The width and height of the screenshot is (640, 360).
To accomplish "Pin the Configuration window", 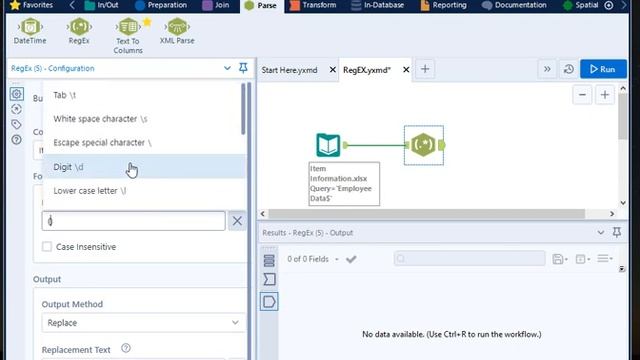I will point(243,68).
